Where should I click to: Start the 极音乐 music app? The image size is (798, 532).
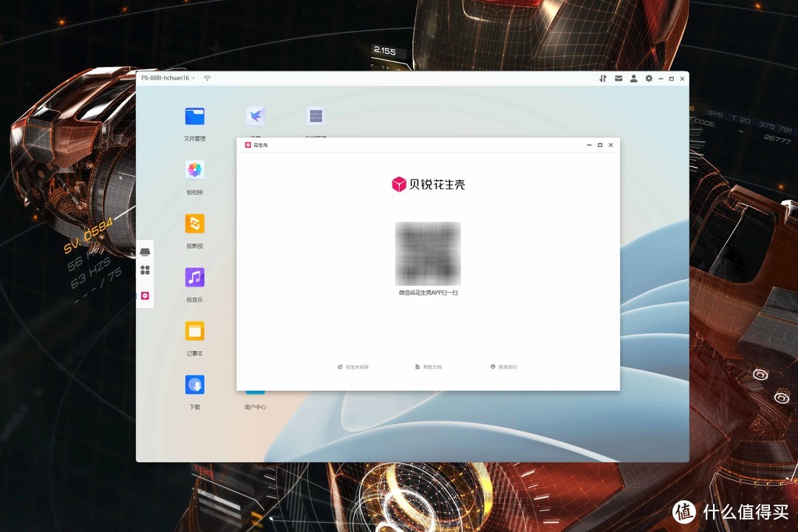click(x=194, y=278)
